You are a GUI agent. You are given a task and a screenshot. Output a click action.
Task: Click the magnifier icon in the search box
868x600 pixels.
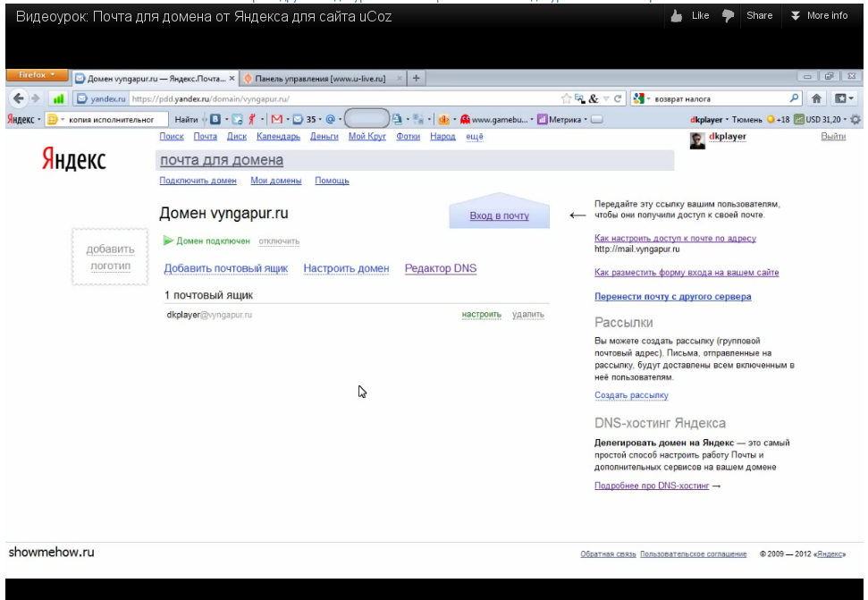point(794,98)
